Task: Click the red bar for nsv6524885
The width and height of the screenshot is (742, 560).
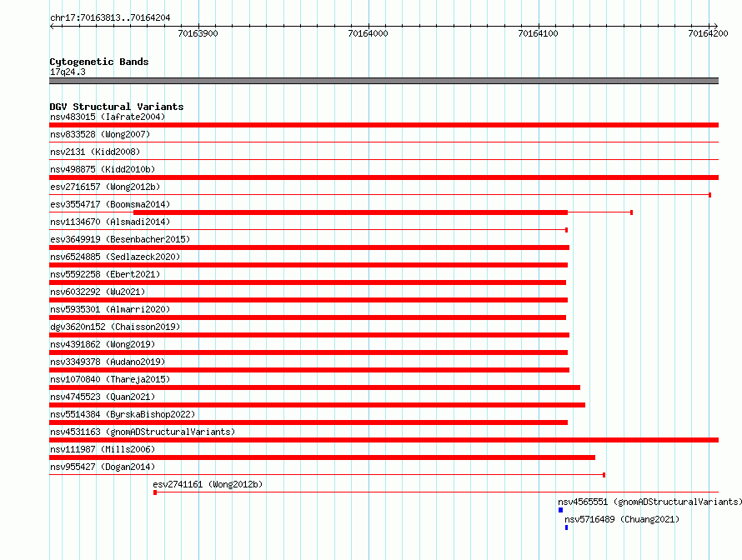Action: 308,265
